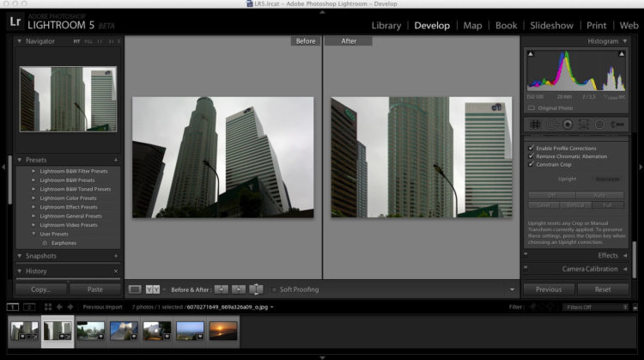Select the sunset thumbnail in filmstrip

(223, 331)
